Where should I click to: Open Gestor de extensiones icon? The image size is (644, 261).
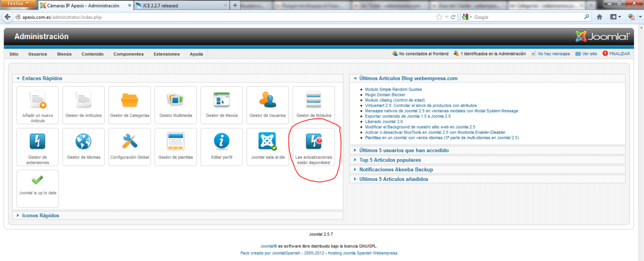coord(37,146)
